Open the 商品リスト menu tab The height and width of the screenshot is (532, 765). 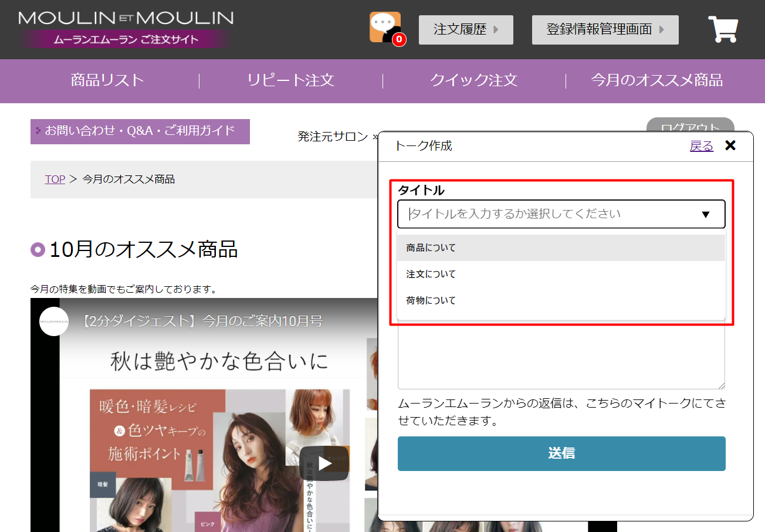coord(107,80)
